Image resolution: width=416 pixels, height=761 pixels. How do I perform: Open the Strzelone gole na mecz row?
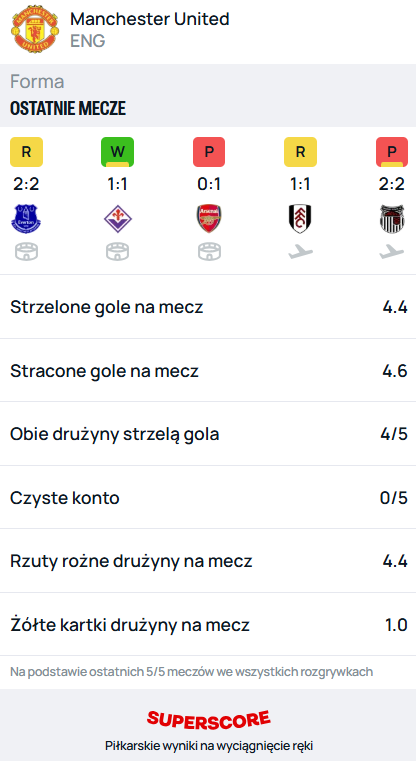[x=208, y=307]
